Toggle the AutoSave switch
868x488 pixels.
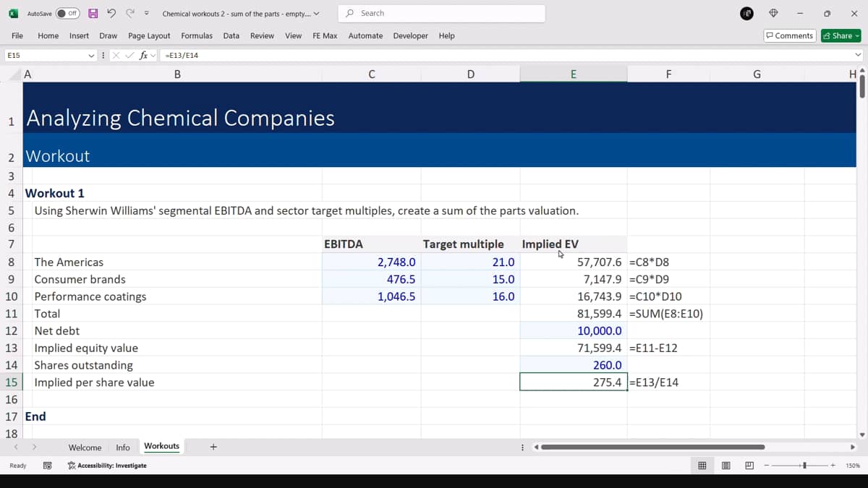(x=68, y=13)
